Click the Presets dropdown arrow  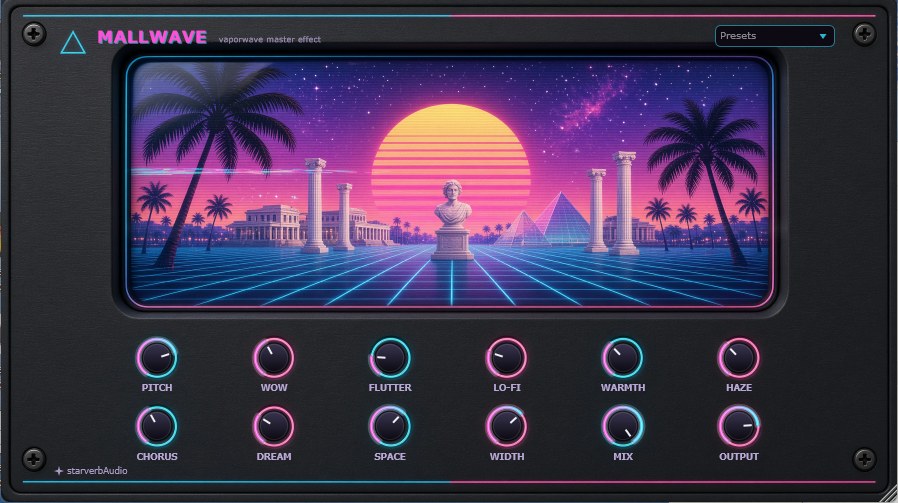click(x=823, y=36)
